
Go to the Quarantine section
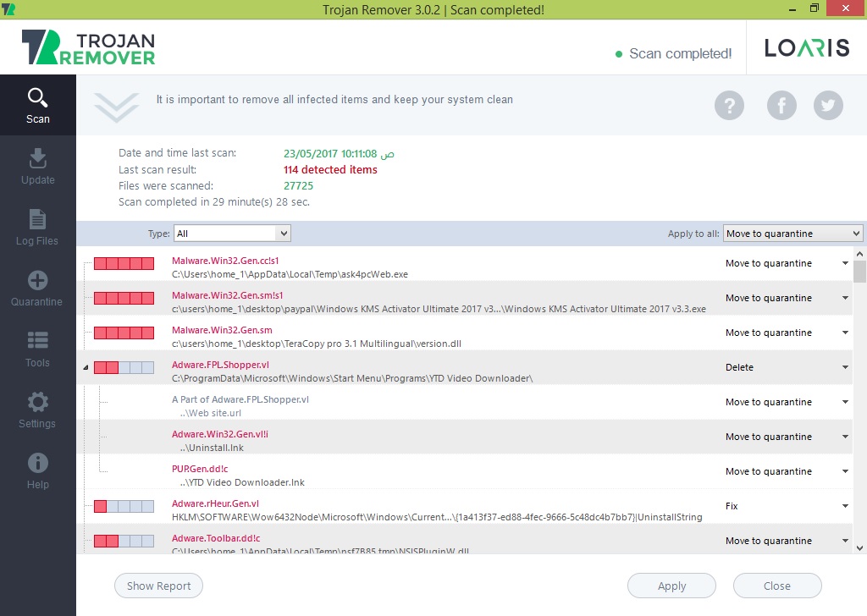click(37, 288)
